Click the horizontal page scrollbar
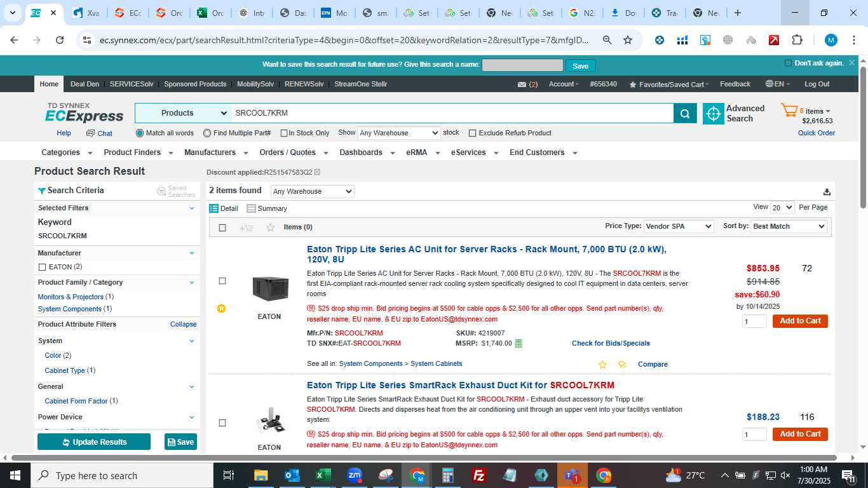This screenshot has height=488, width=868. click(423, 457)
